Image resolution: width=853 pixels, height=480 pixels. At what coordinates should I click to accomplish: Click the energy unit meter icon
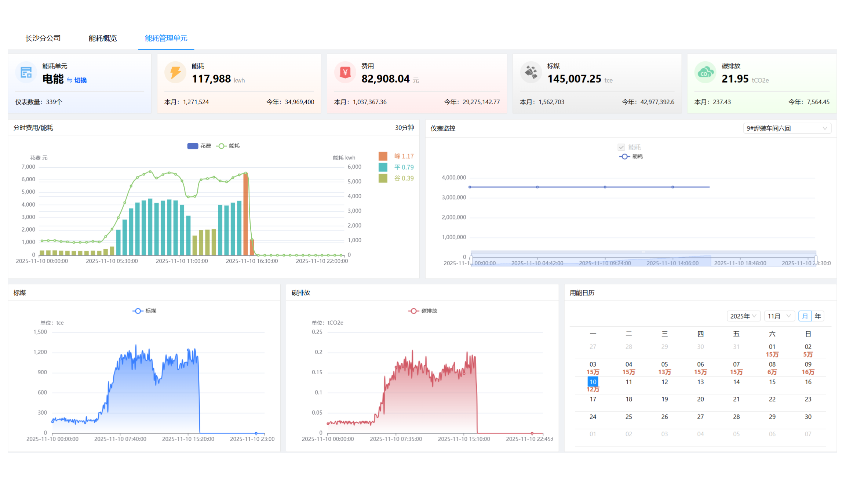click(x=26, y=73)
